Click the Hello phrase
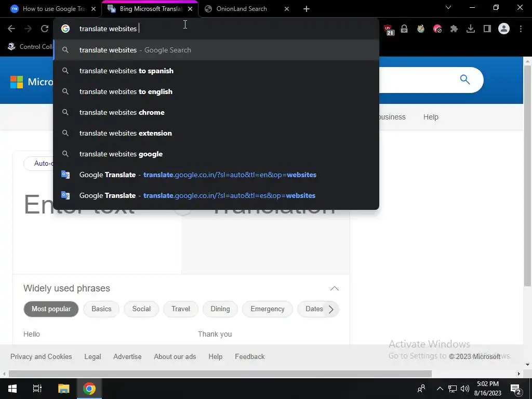 (x=32, y=334)
